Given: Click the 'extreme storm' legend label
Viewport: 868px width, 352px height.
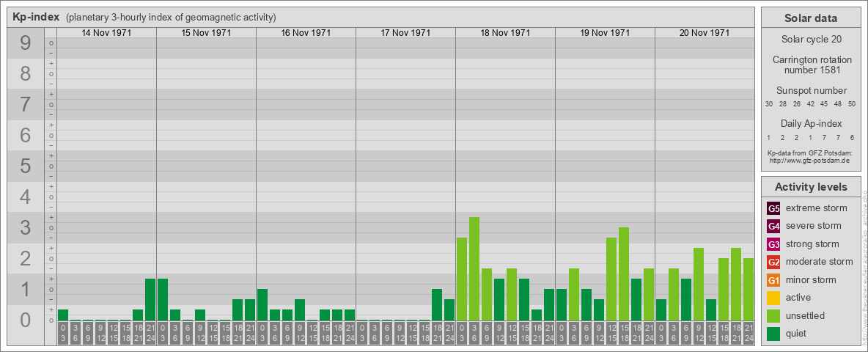Looking at the screenshot, I should (x=817, y=209).
